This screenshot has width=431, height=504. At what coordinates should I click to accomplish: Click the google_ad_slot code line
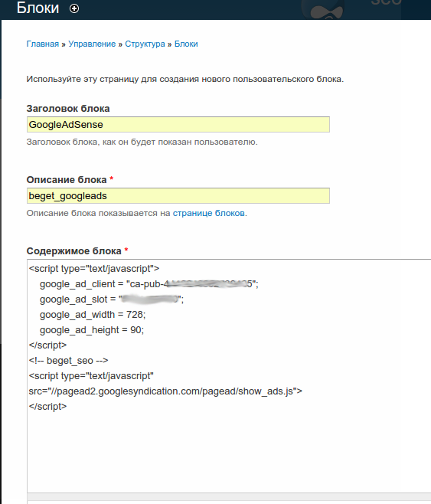[112, 299]
